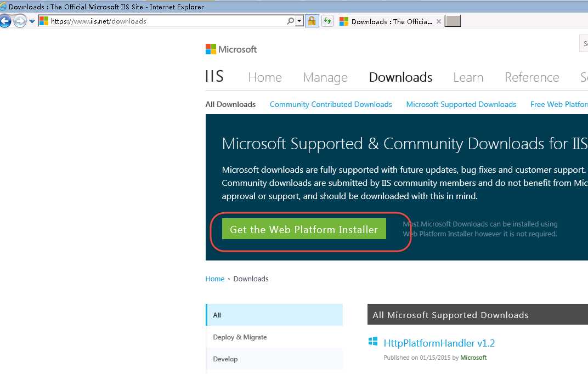Click Get the Web Platform Installer button
Image resolution: width=588 pixels, height=374 pixels.
304,229
